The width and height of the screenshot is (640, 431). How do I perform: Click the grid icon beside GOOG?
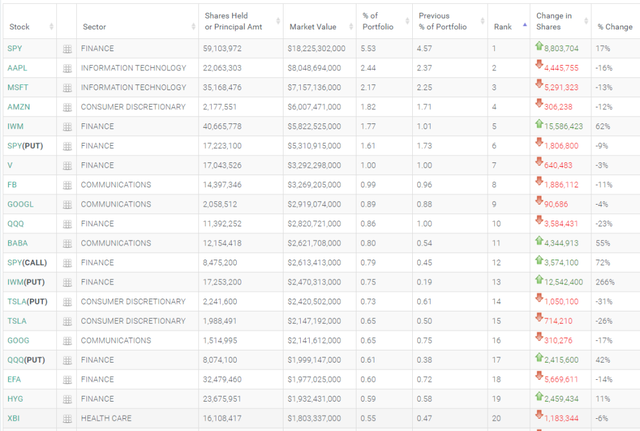(x=67, y=341)
